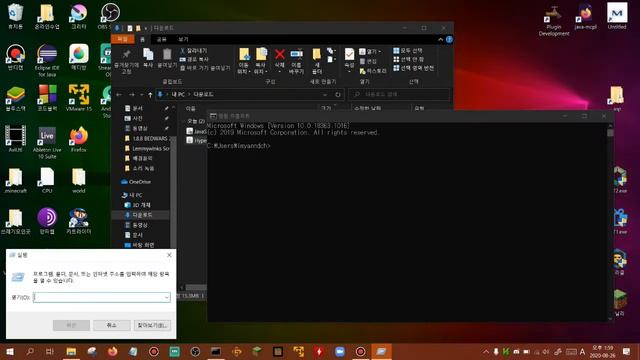Select the AviUtl desktop shortcut
640x360 pixels.
[x=16, y=139]
